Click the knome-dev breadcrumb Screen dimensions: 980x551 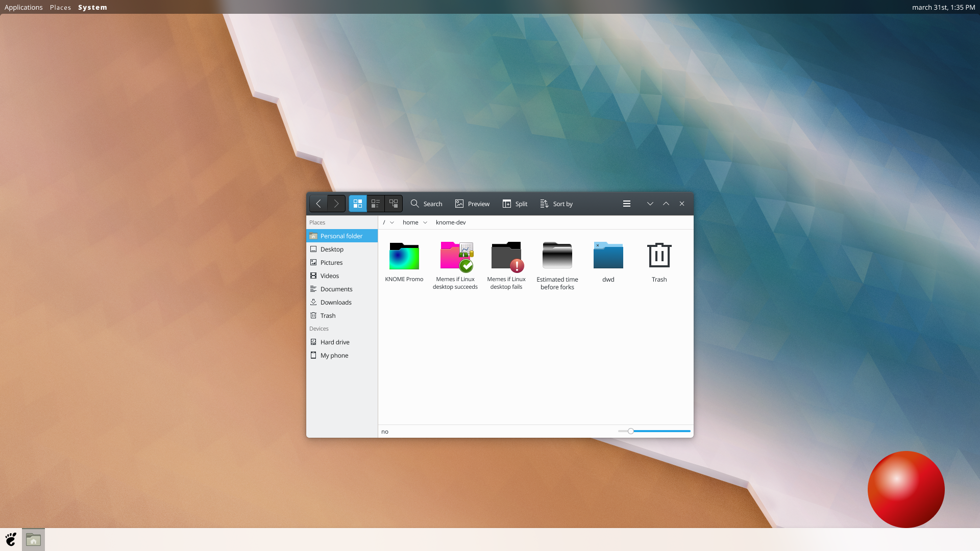[x=451, y=222]
